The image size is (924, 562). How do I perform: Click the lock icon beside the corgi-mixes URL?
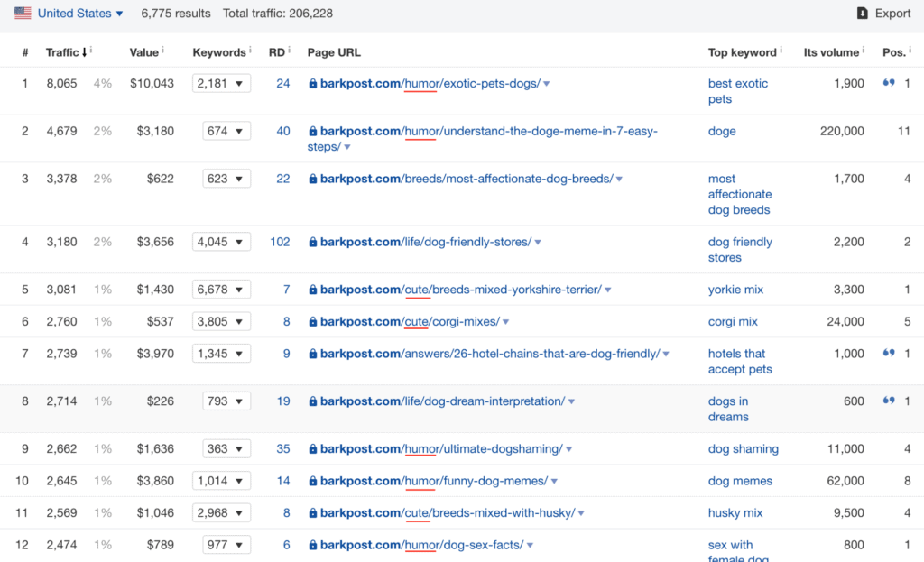click(313, 322)
